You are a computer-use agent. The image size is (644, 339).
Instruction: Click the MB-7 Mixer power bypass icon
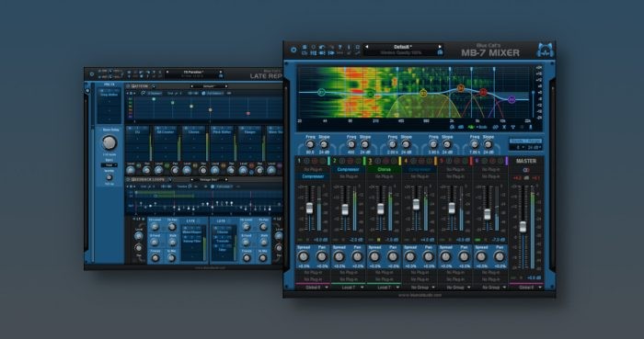point(293,50)
